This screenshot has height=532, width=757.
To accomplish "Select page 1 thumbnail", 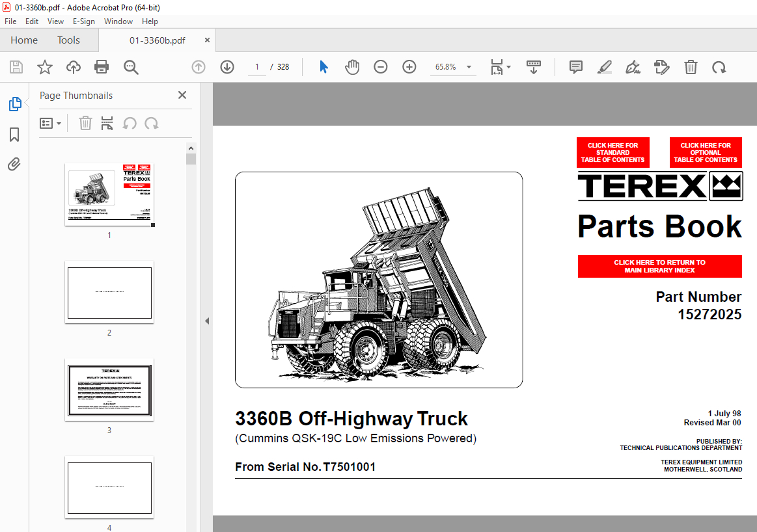I will [x=109, y=194].
